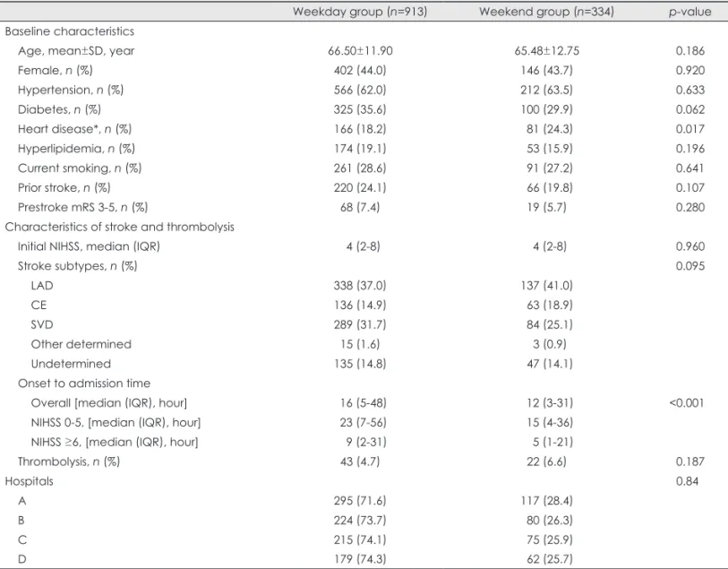Click the p-value '0.095'

689,266
